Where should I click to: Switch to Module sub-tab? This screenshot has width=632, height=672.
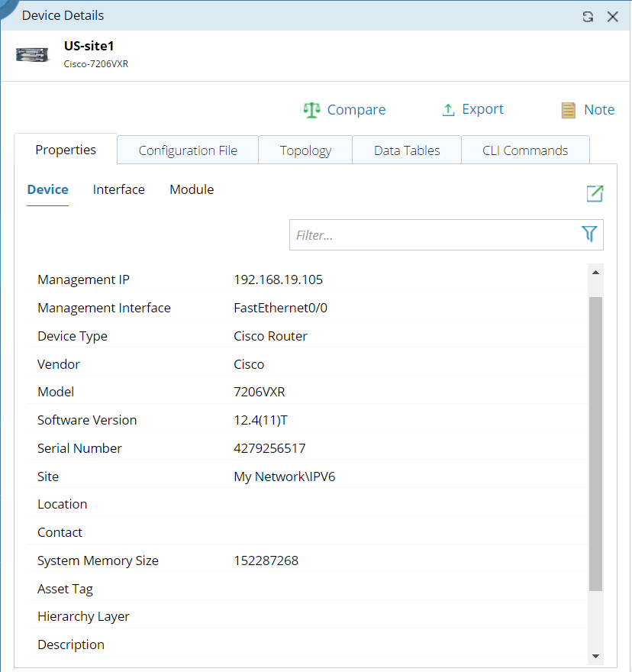tap(192, 189)
